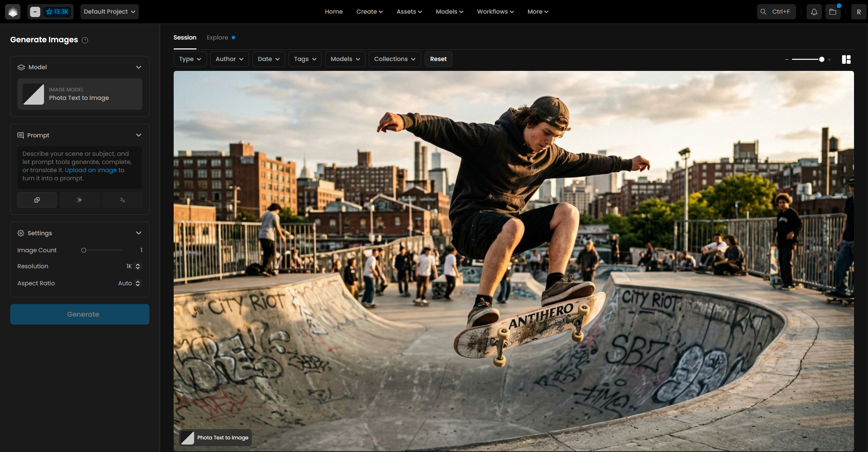Open the Assets menu
The width and height of the screenshot is (868, 452).
click(x=409, y=12)
